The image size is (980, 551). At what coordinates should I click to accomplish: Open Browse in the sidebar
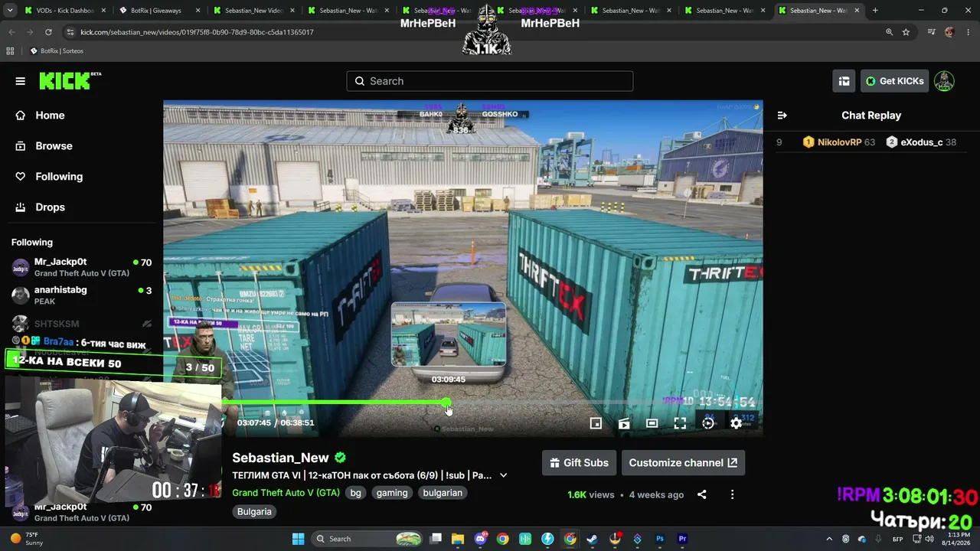pos(54,146)
